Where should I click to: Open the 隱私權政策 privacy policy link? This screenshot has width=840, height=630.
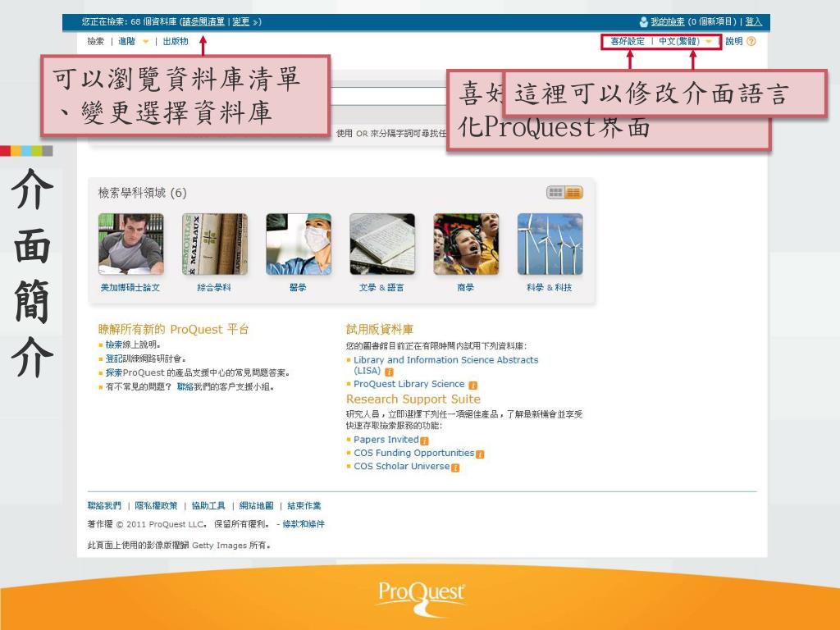click(x=156, y=505)
